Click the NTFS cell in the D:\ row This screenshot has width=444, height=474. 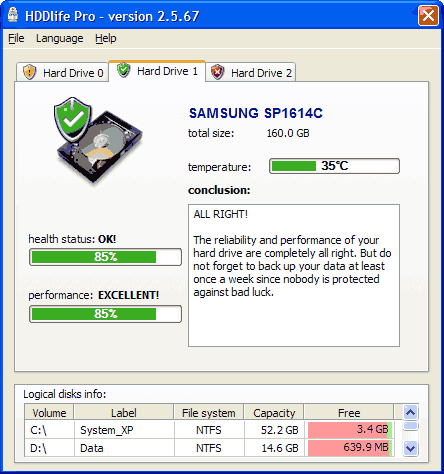point(209,448)
